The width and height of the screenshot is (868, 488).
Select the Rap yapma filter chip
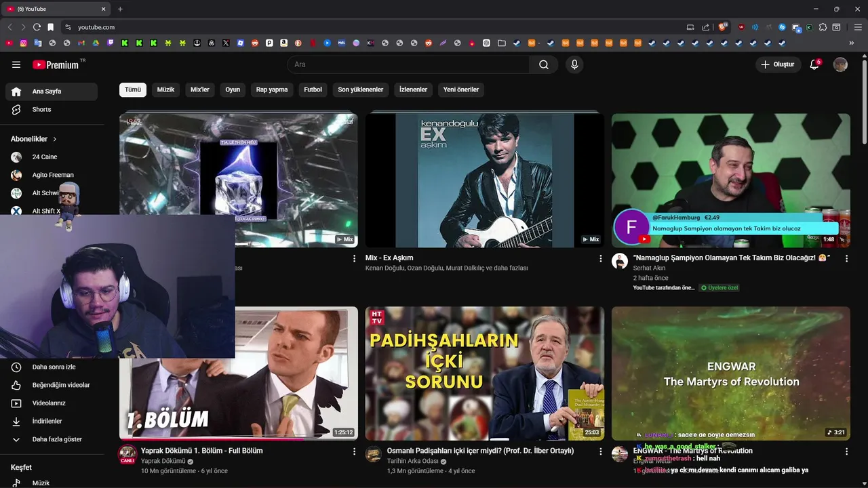[x=272, y=89]
